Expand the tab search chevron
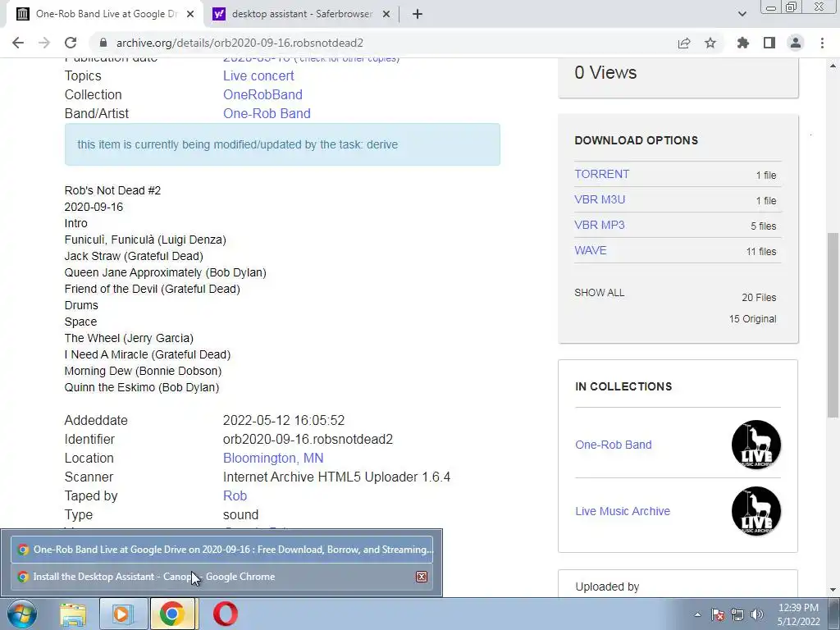 [x=742, y=14]
